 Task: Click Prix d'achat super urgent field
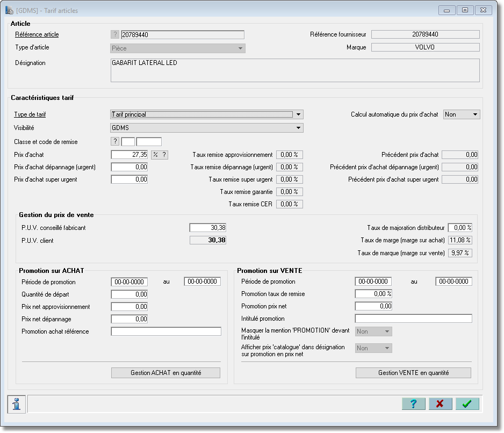(129, 179)
